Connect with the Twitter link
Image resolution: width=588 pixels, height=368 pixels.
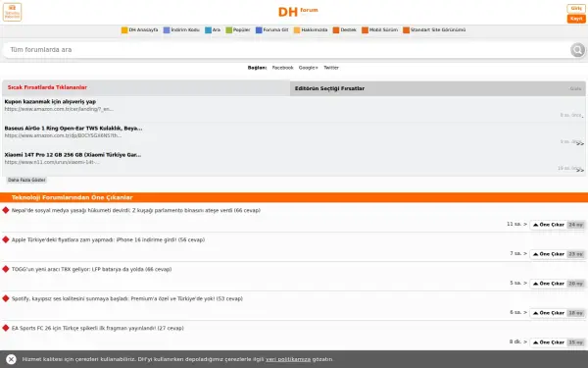click(x=331, y=68)
